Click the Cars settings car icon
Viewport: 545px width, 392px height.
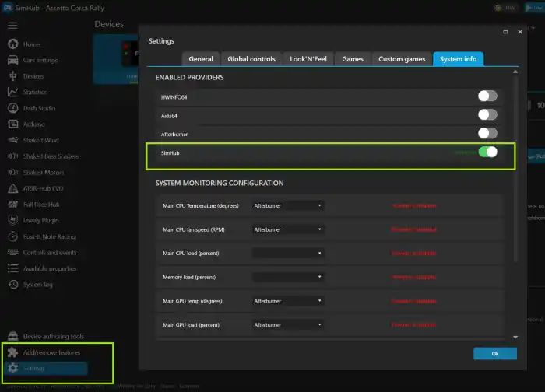(x=13, y=60)
